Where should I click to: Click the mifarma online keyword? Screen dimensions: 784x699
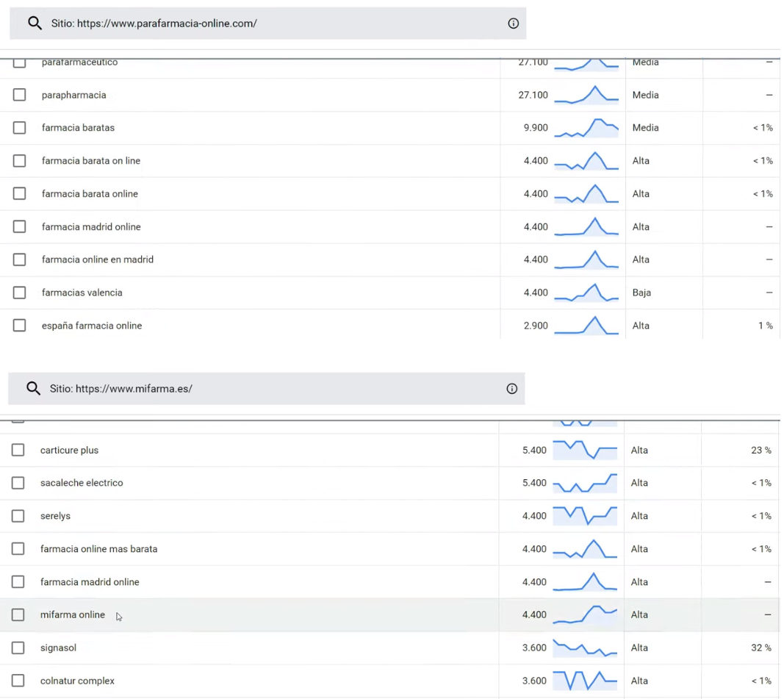click(x=73, y=614)
